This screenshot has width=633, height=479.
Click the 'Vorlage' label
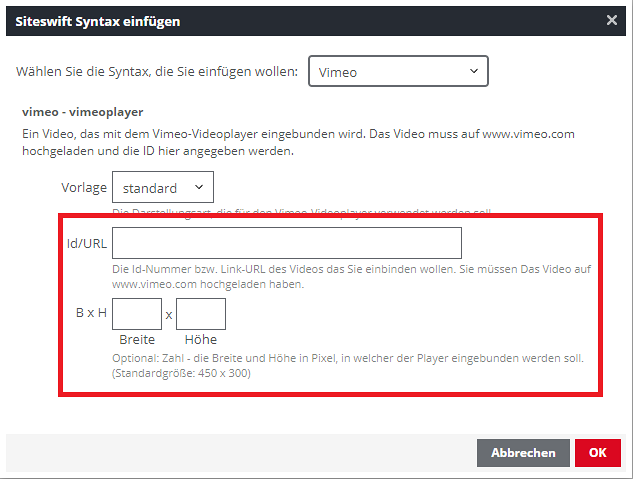(x=84, y=187)
